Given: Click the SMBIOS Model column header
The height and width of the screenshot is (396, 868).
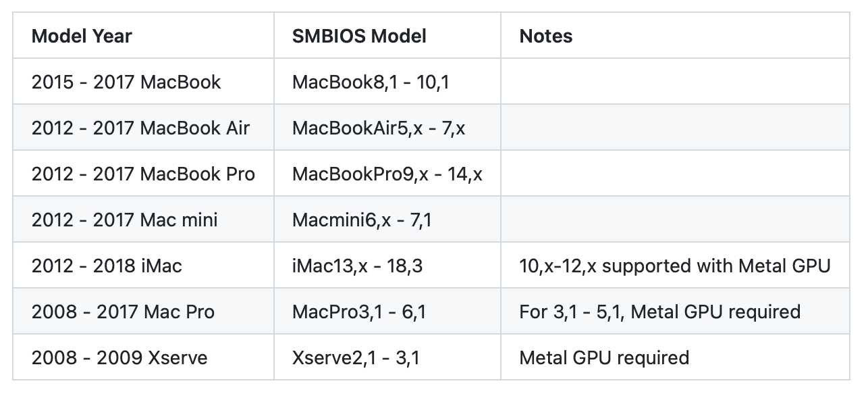Looking at the screenshot, I should click(x=359, y=36).
